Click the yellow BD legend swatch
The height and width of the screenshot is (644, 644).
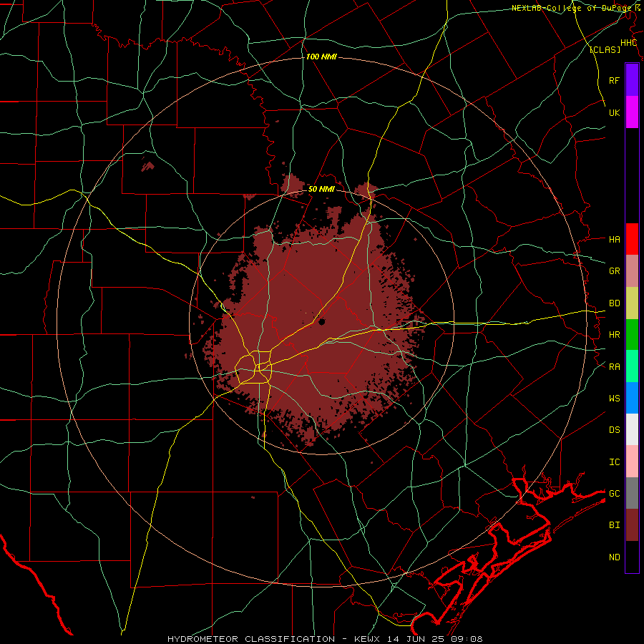(632, 303)
